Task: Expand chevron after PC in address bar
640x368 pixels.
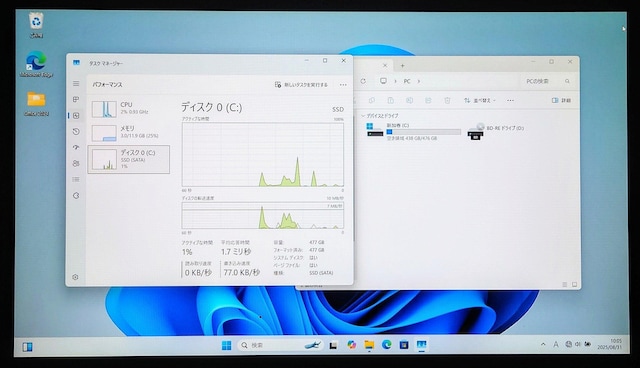Action: coord(419,81)
